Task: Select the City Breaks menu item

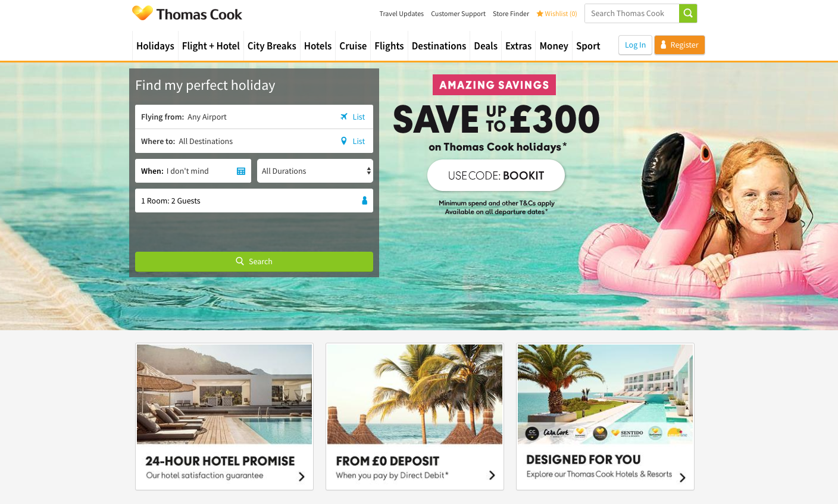Action: pos(271,46)
